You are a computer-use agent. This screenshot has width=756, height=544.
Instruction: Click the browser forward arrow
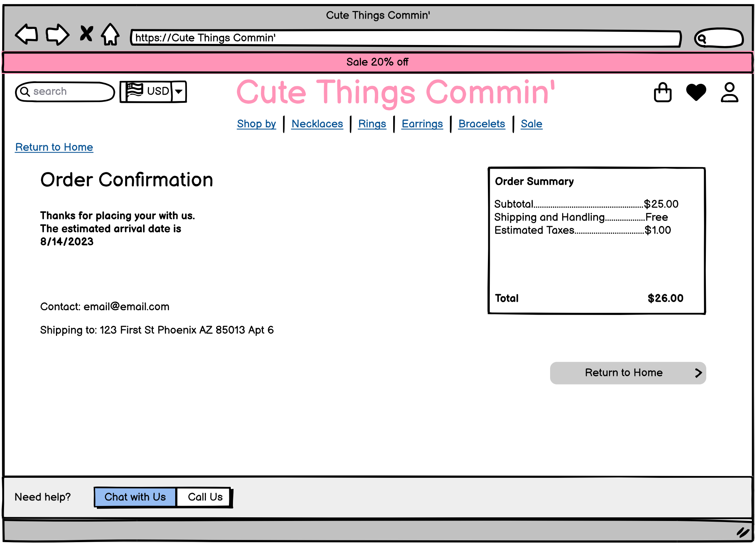click(57, 34)
